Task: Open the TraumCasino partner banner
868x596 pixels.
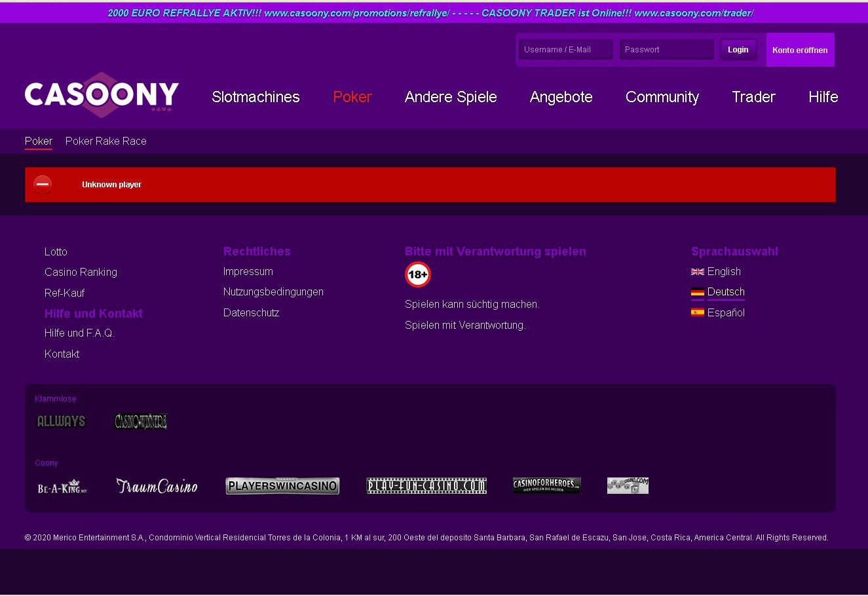Action: pyautogui.click(x=157, y=485)
